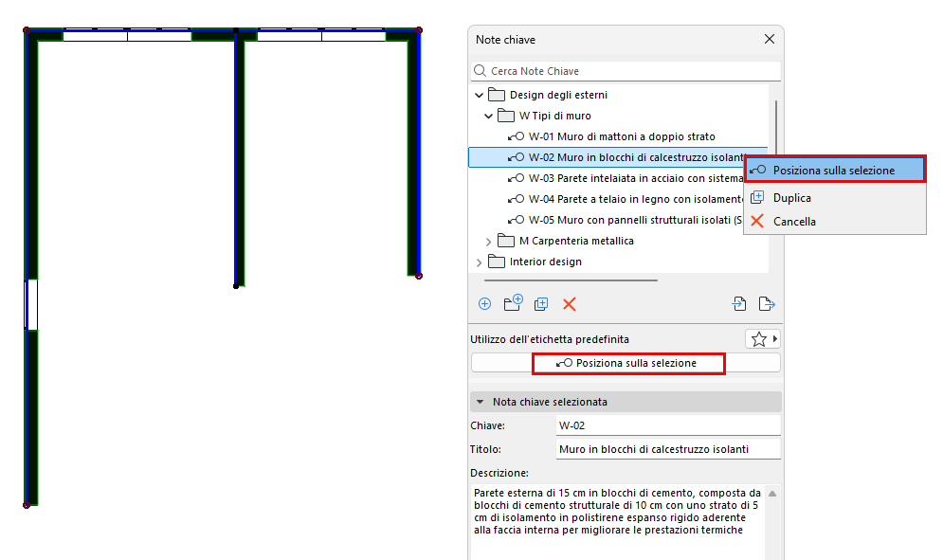Click the duplicate keynote toolbar icon
The height and width of the screenshot is (560, 943).
click(541, 304)
